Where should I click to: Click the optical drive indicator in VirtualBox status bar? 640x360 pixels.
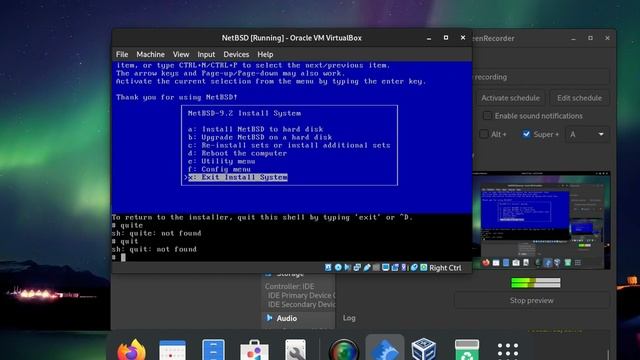point(338,267)
